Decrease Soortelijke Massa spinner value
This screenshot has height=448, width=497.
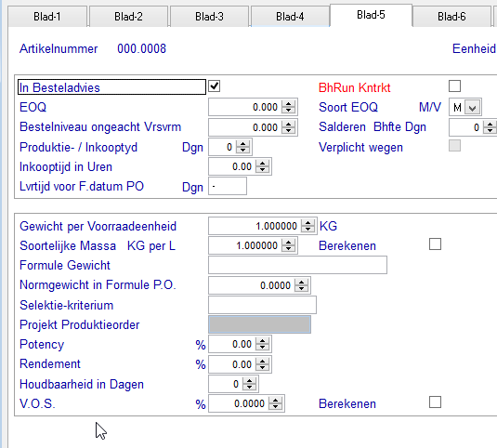pos(288,249)
